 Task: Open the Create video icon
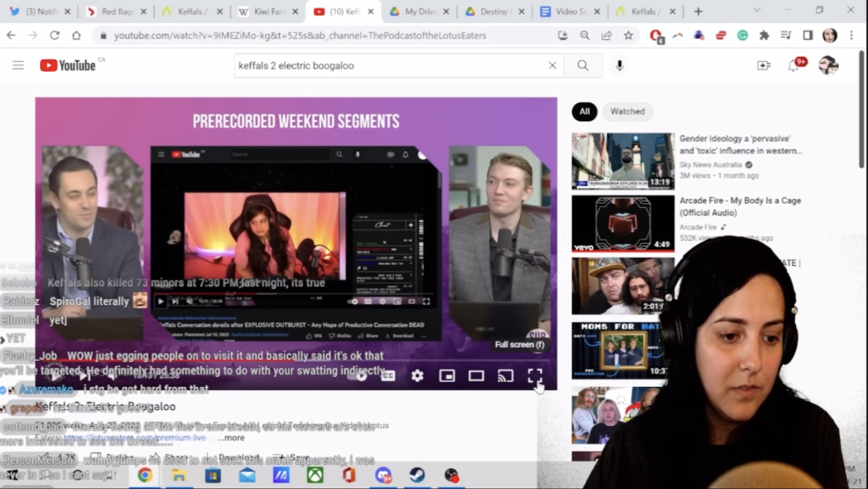(x=764, y=66)
